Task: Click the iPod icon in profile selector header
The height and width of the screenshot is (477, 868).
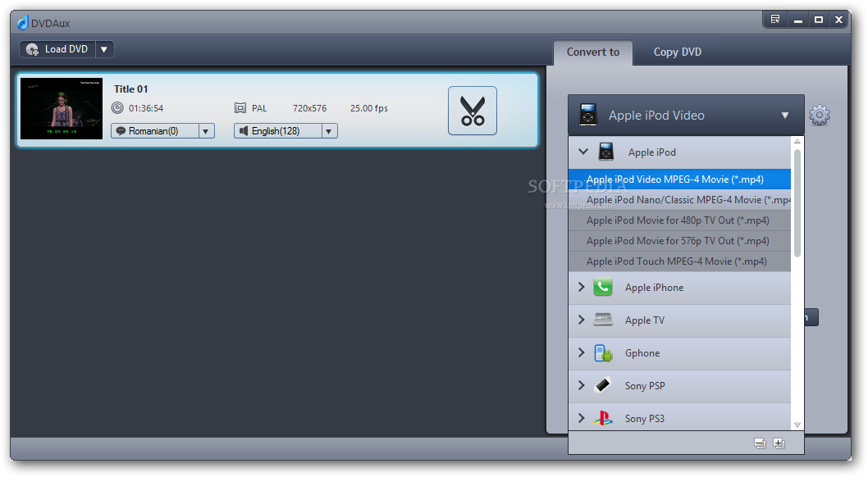Action: click(x=588, y=115)
